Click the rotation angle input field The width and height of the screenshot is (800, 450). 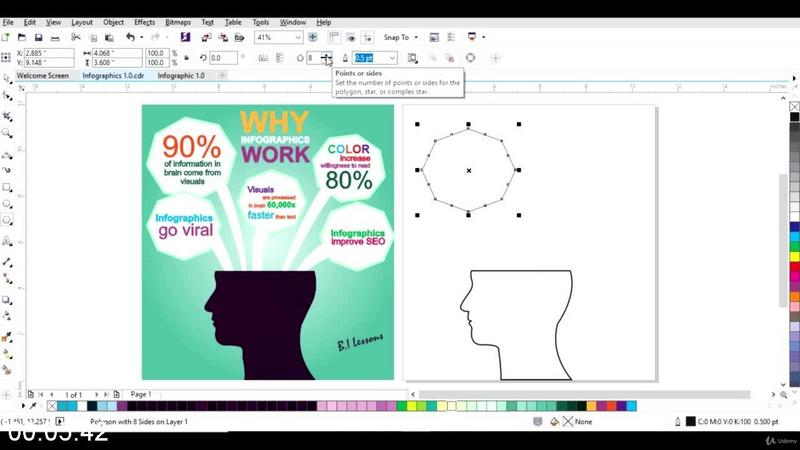click(223, 58)
